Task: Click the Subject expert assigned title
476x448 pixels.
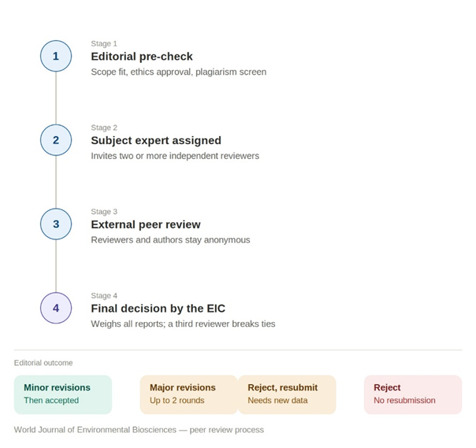Action: 156,140
